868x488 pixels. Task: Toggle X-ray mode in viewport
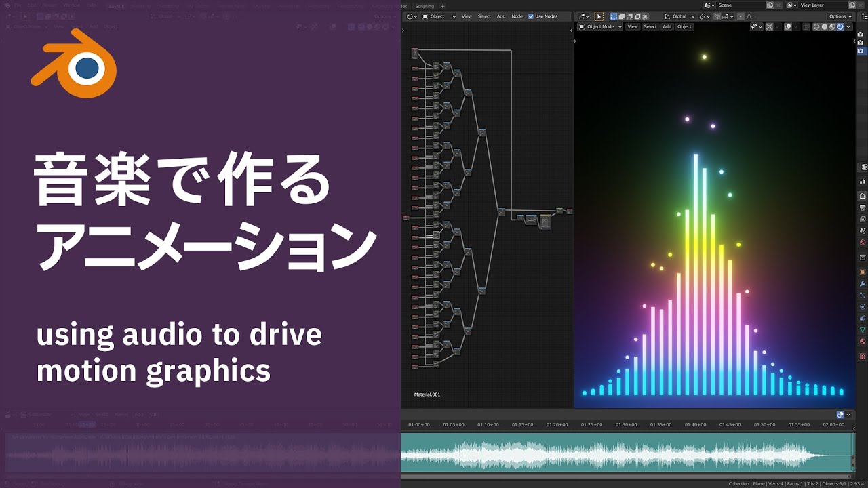coord(806,26)
